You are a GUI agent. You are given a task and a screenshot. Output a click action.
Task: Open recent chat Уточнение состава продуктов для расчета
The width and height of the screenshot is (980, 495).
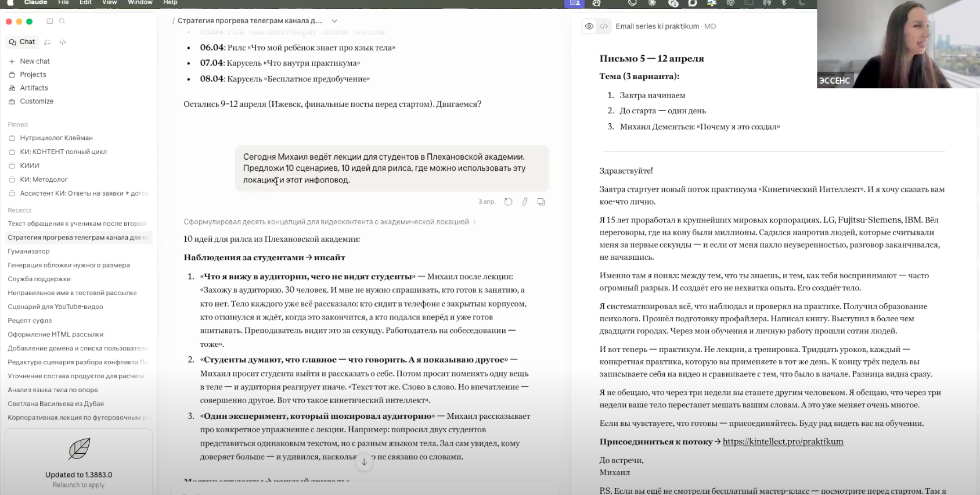75,376
